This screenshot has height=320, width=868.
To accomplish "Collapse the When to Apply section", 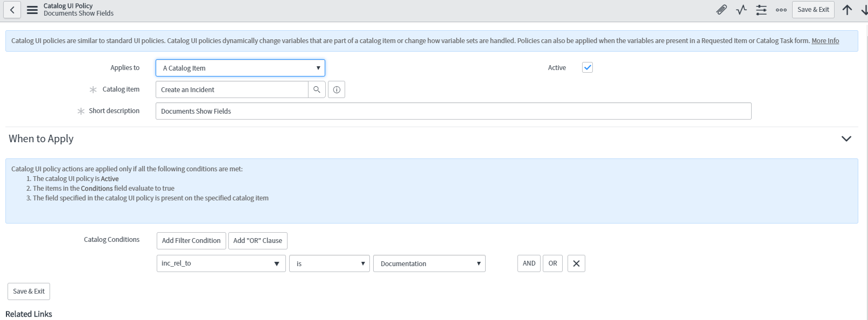I will 846,139.
